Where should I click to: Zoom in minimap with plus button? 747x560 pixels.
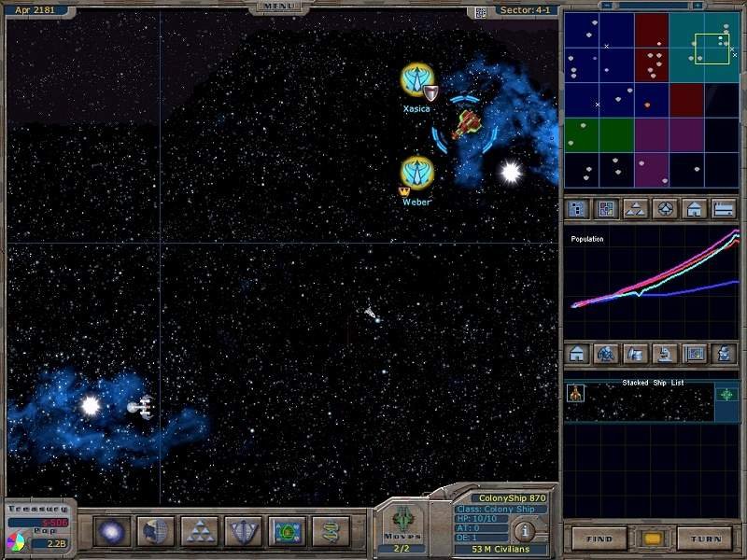pyautogui.click(x=698, y=6)
